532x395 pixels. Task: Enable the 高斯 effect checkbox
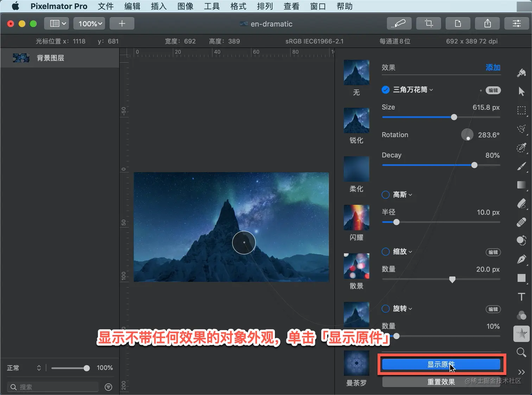(x=386, y=195)
